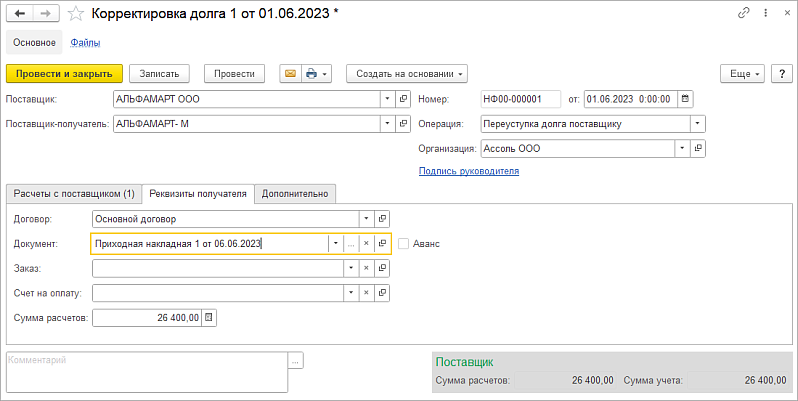
Task: Open Поставщик record with open-form icon
Action: 403,99
